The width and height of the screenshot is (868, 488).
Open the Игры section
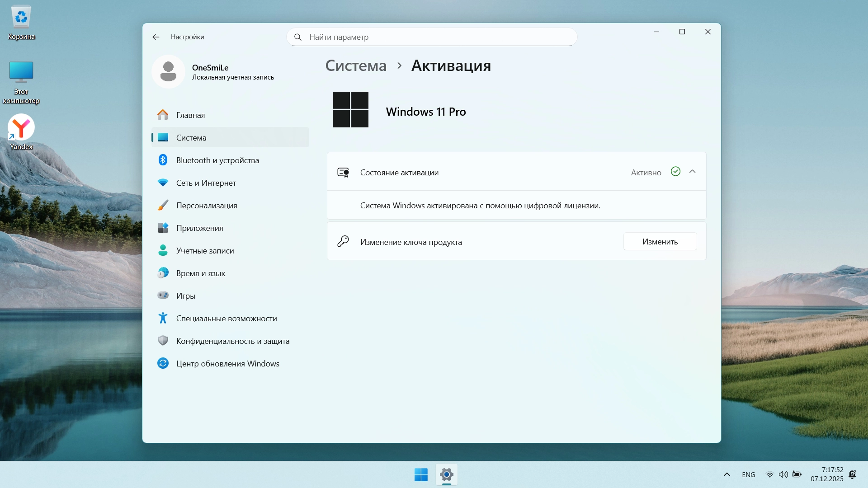(185, 296)
